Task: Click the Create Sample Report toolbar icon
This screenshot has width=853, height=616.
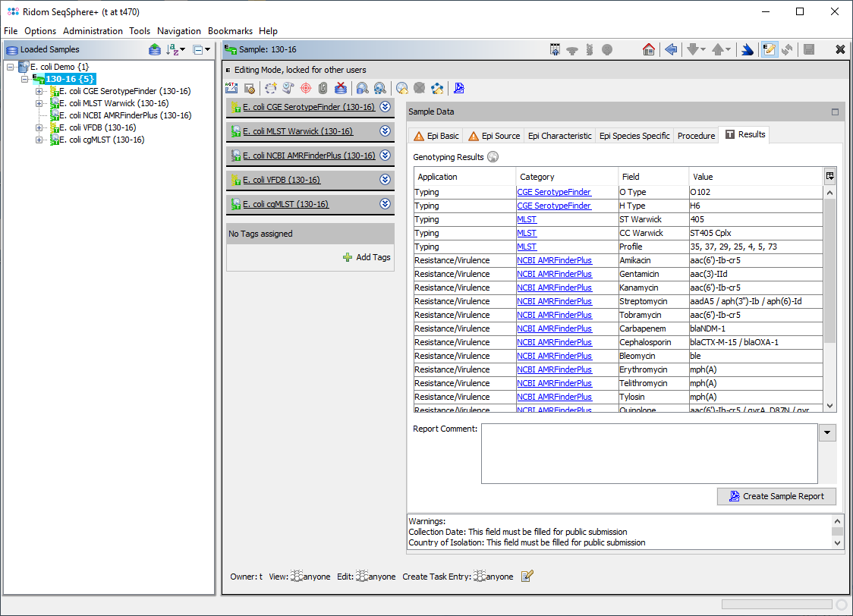Action: pyautogui.click(x=458, y=88)
